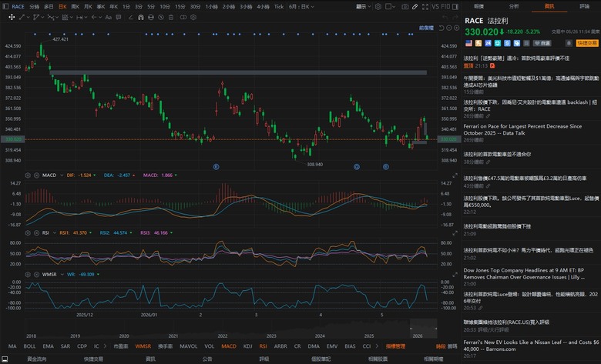Screen dimensions: 601x364
Task: Open the 分析 tab in the right panel
Action: pyautogui.click(x=514, y=6)
